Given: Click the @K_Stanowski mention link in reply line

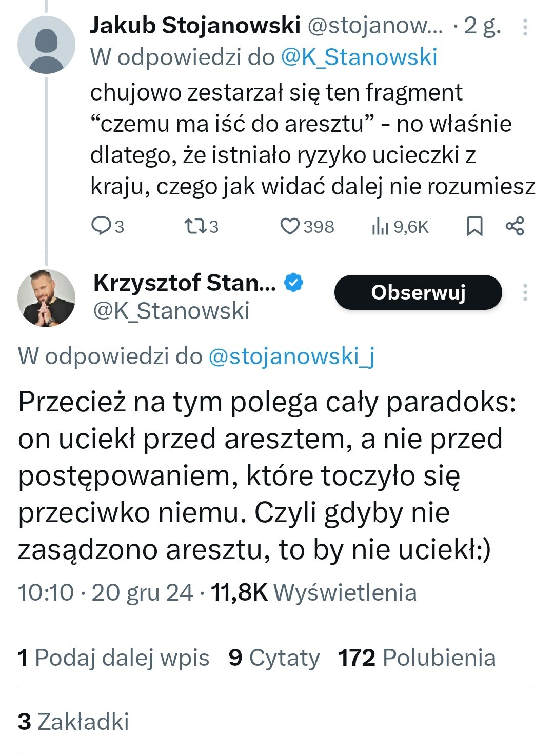Looking at the screenshot, I should tap(359, 57).
